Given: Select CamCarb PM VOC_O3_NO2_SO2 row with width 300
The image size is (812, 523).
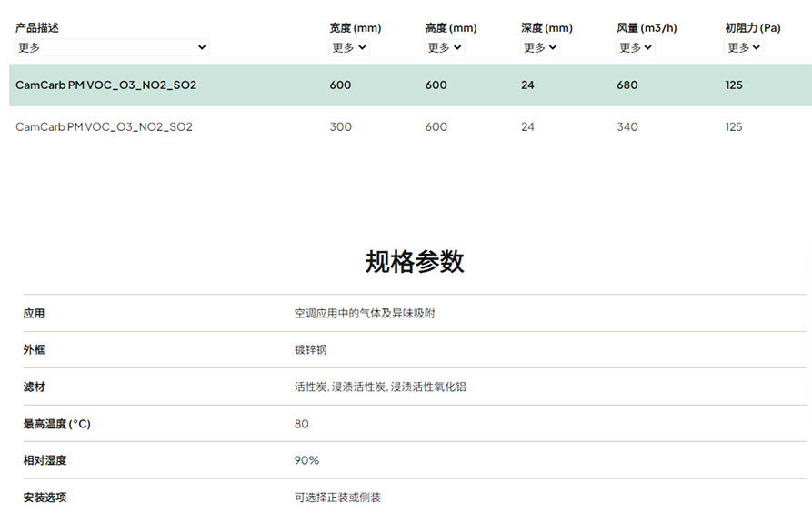Looking at the screenshot, I should coord(410,126).
